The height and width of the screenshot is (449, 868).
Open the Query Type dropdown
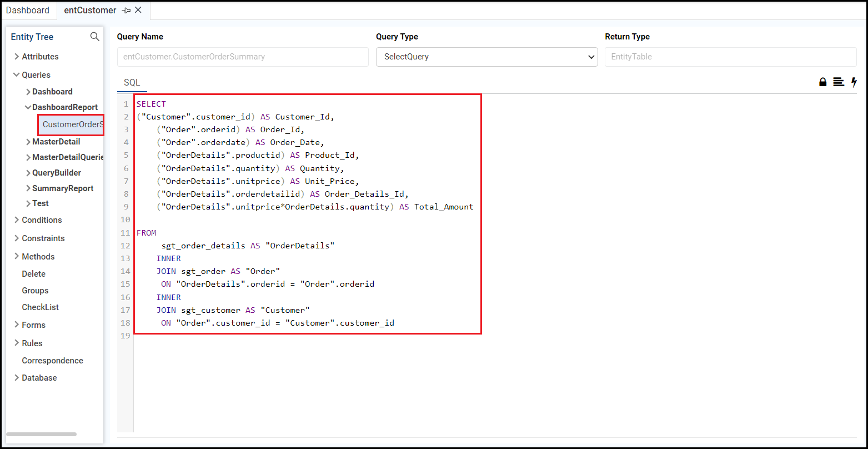coord(487,57)
